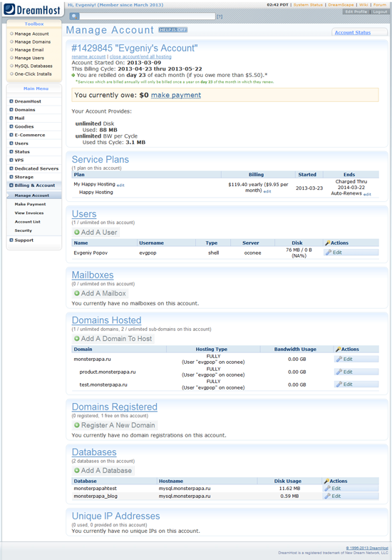Click the Register A New Domain button
Image resolution: width=392 pixels, height=560 pixels.
(115, 425)
